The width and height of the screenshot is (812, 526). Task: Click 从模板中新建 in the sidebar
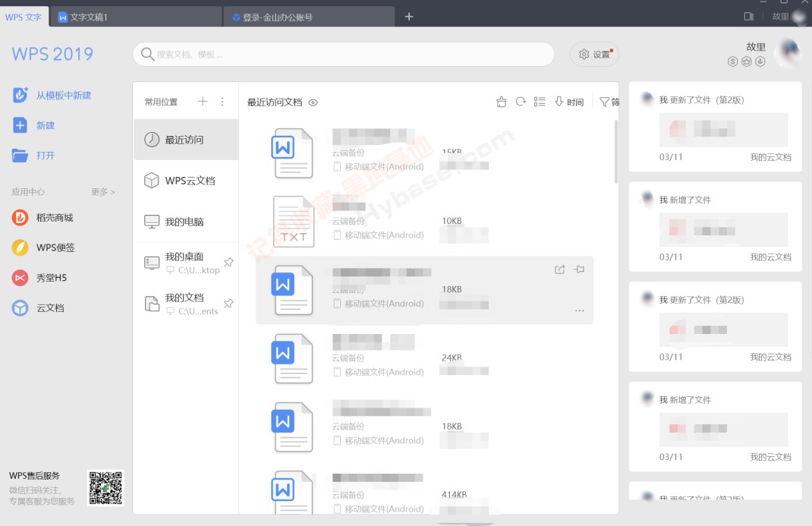pos(52,96)
